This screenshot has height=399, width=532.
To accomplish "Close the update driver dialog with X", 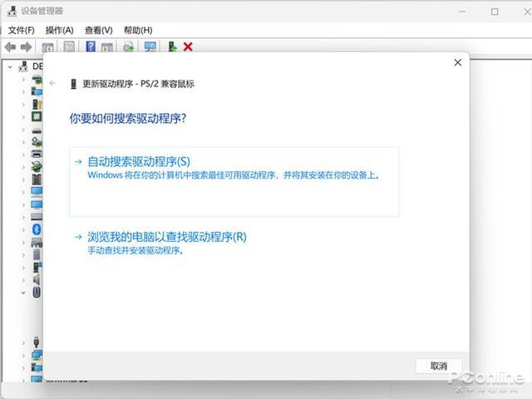I will coord(458,62).
